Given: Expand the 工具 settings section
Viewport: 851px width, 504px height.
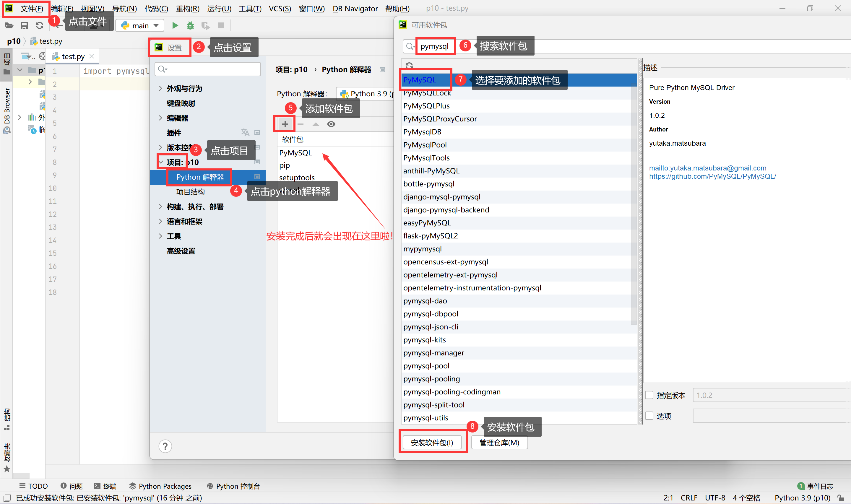Looking at the screenshot, I should tap(174, 236).
